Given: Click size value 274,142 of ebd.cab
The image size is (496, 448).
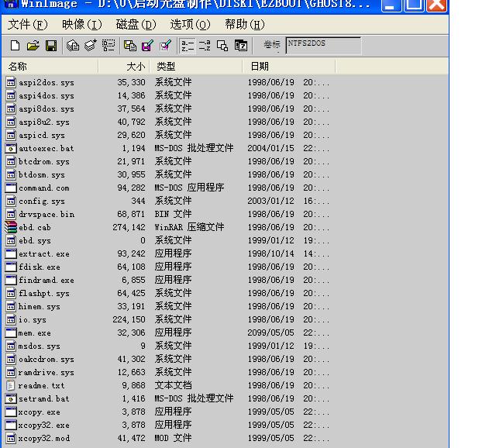Looking at the screenshot, I should pyautogui.click(x=129, y=227).
